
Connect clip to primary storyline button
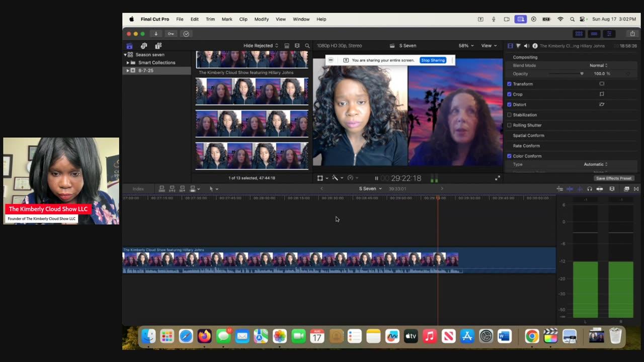[162, 189]
